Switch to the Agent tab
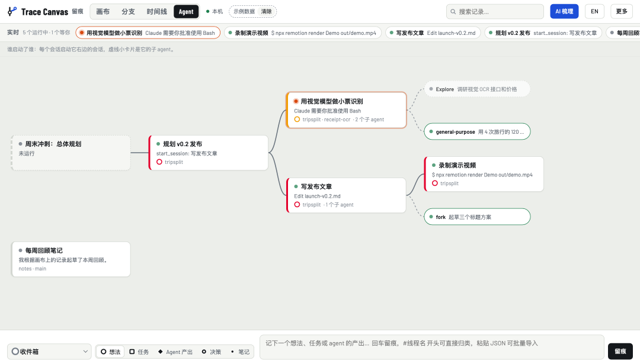 (186, 11)
